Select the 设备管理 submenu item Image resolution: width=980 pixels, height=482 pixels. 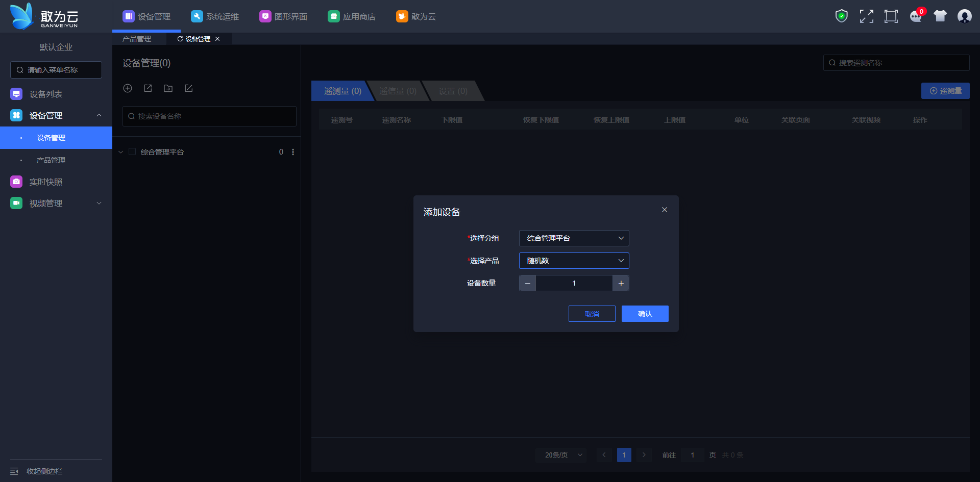[56, 138]
